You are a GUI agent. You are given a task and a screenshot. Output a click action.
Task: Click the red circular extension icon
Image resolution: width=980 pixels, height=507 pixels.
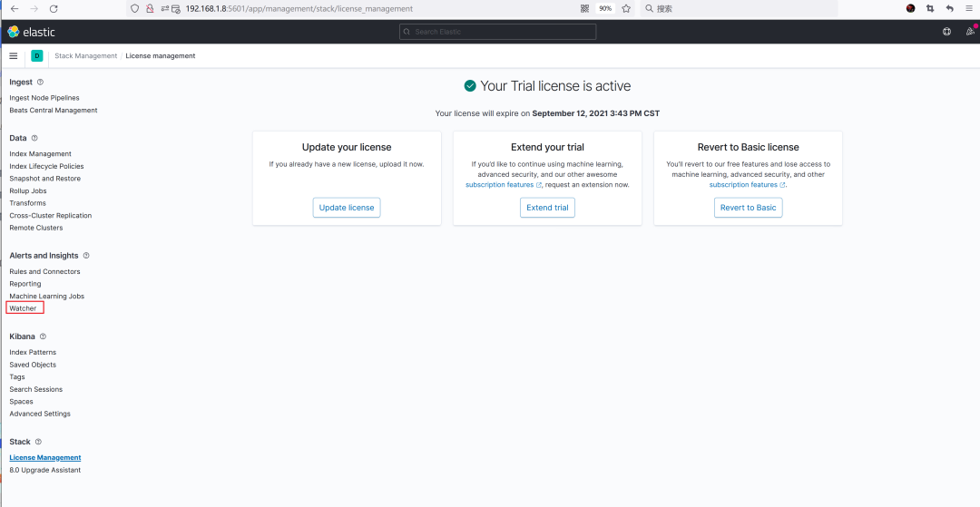pyautogui.click(x=911, y=9)
